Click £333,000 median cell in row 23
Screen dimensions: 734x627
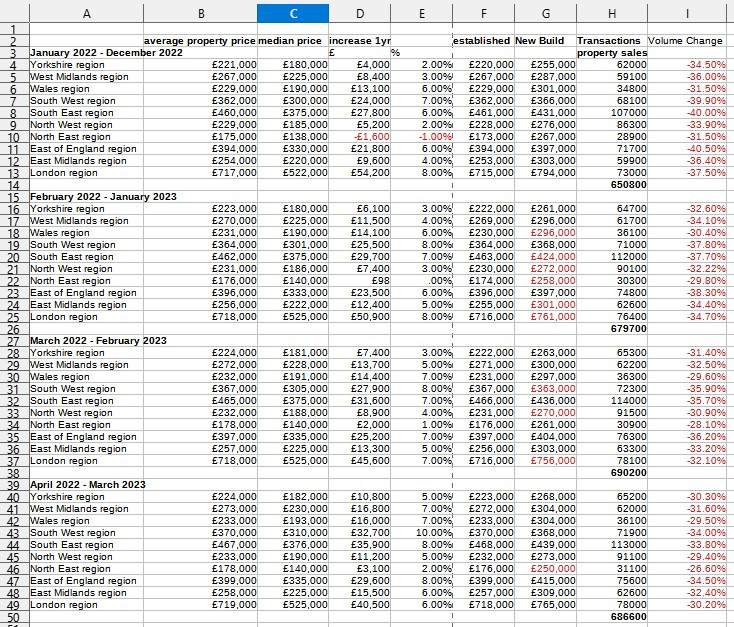293,293
